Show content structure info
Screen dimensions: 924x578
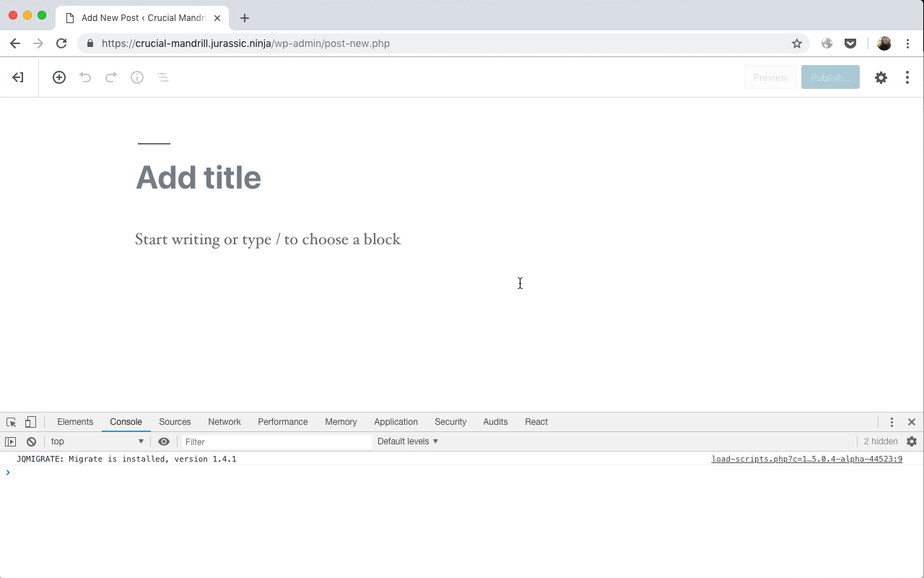click(x=137, y=77)
